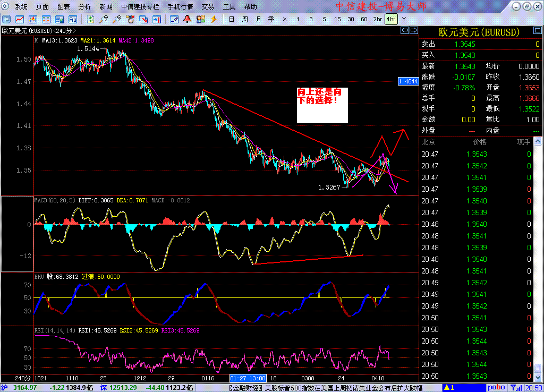Screen dimensions: 544x392
Task: Open the candlestick chart icon
Action: (x=33, y=20)
